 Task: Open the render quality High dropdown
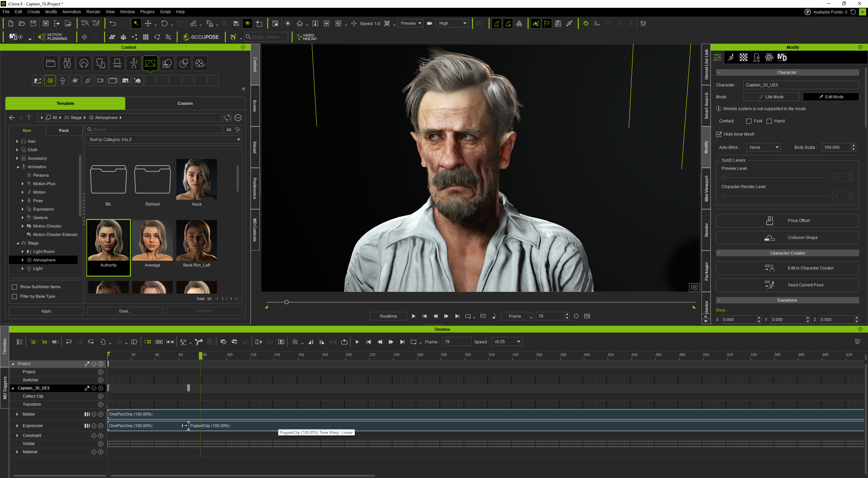click(x=452, y=23)
